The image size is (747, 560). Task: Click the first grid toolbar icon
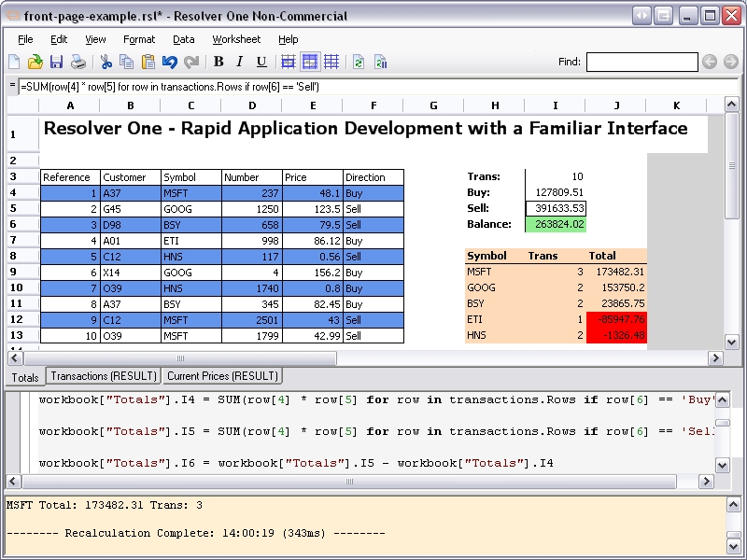click(x=289, y=62)
